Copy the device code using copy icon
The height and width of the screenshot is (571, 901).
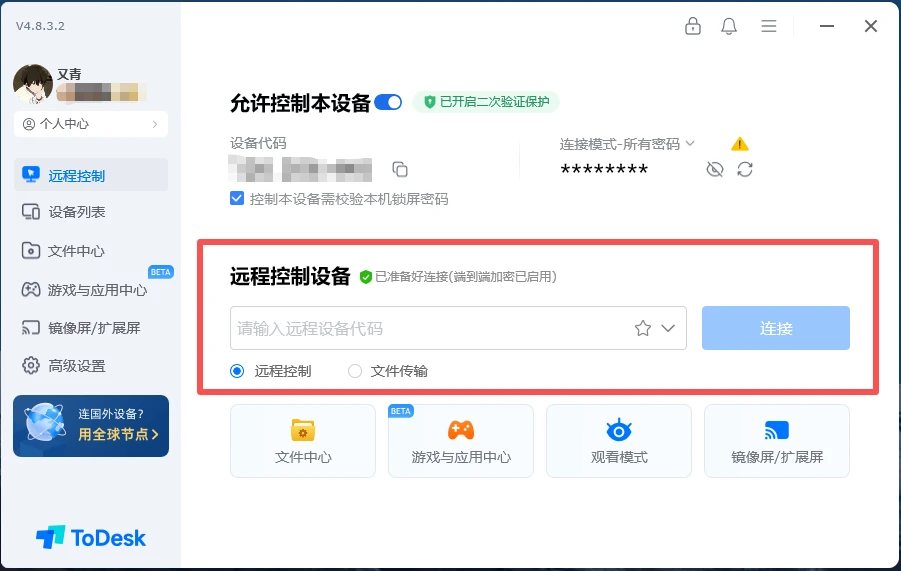pos(400,169)
